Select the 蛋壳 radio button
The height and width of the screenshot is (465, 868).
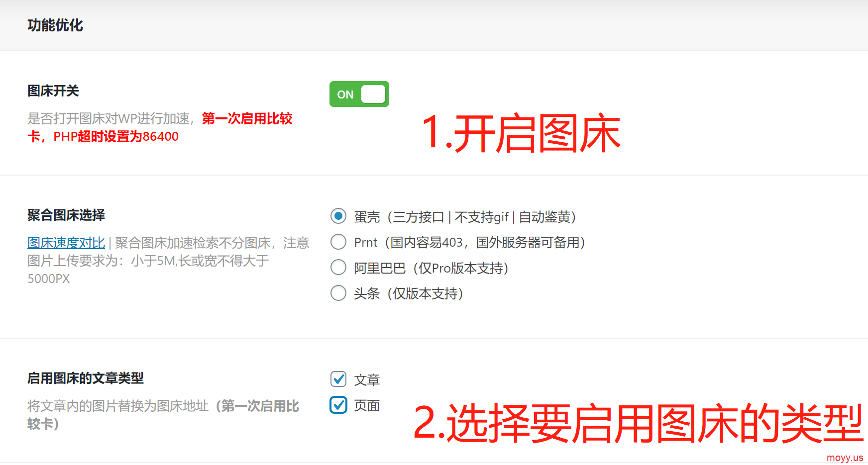[x=338, y=216]
